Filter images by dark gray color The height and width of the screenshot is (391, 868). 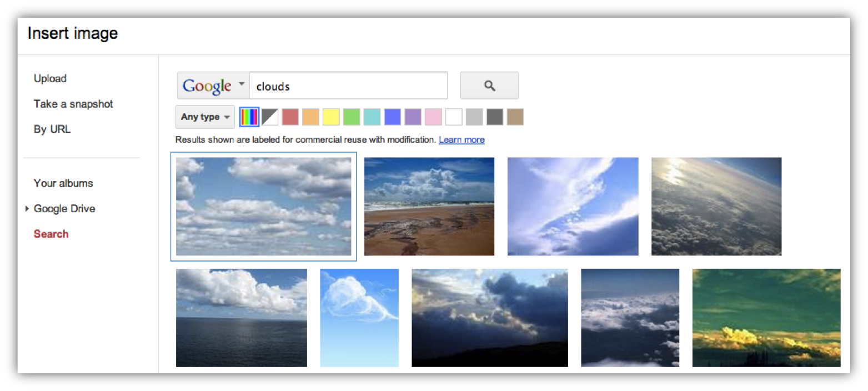coord(495,117)
